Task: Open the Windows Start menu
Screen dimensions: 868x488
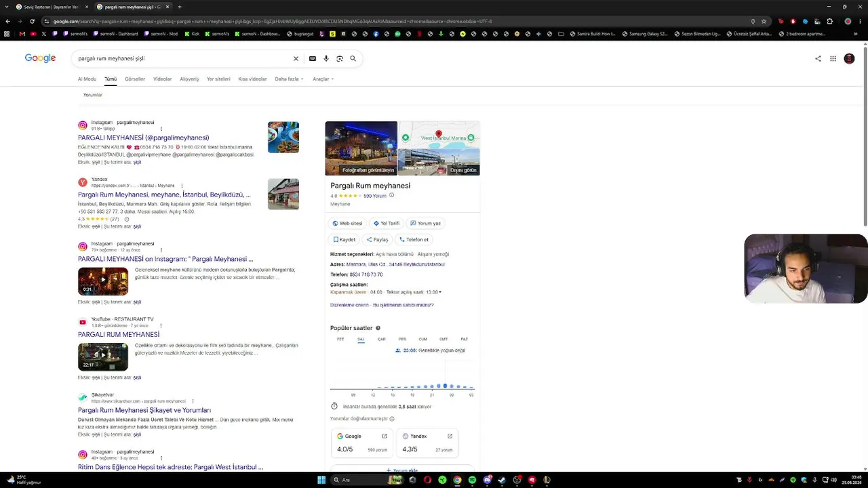Action: click(x=321, y=480)
